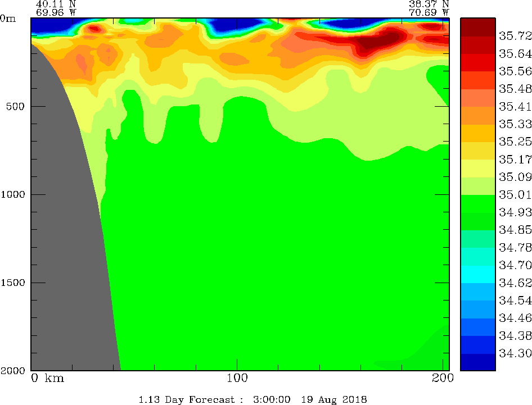Viewport: 532px width, 405px height.
Task: Click the 35.01 colorbar label
Action: (515, 194)
